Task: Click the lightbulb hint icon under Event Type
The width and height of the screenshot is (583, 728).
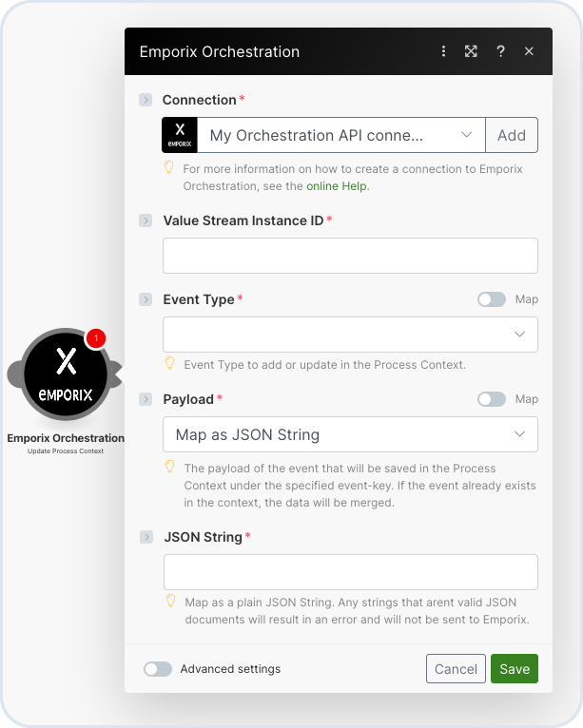Action: point(170,363)
